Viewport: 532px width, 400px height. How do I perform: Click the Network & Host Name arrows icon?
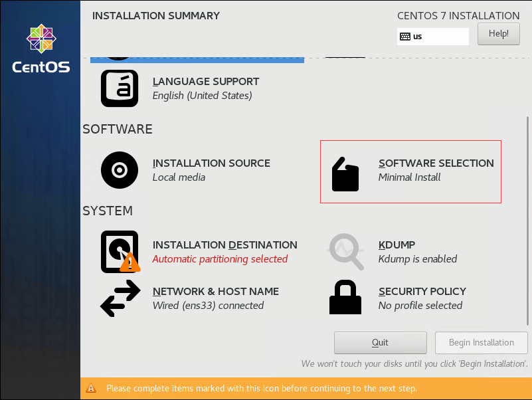coord(120,298)
